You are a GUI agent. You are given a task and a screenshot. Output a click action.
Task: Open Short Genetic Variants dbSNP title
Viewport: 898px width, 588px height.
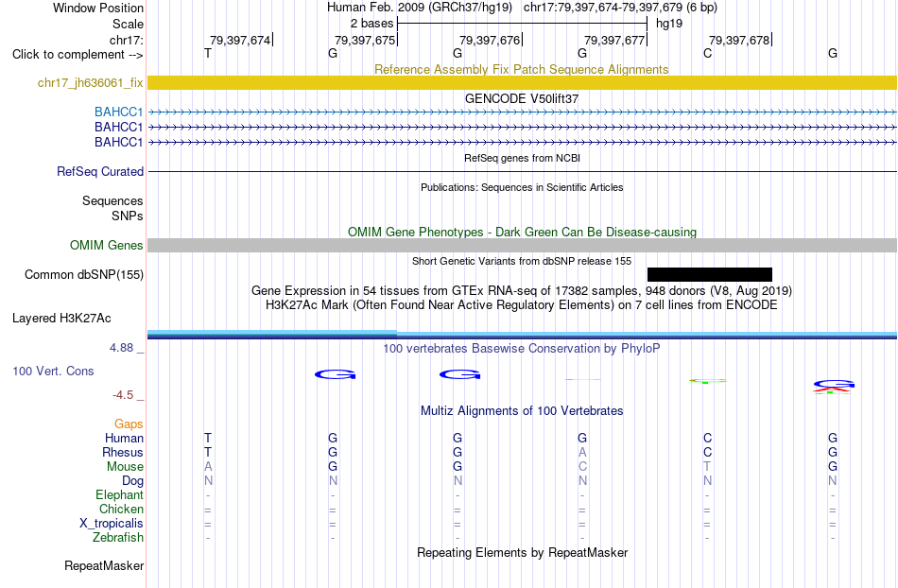tap(522, 261)
